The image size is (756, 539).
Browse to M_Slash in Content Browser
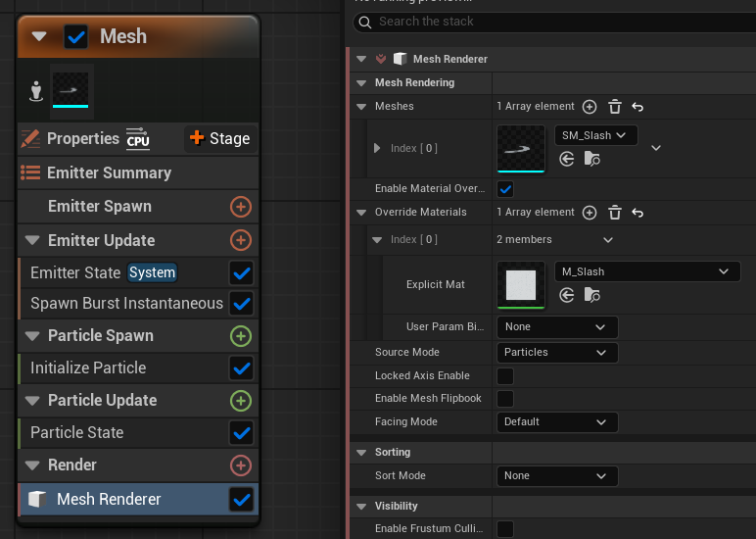pyautogui.click(x=591, y=294)
